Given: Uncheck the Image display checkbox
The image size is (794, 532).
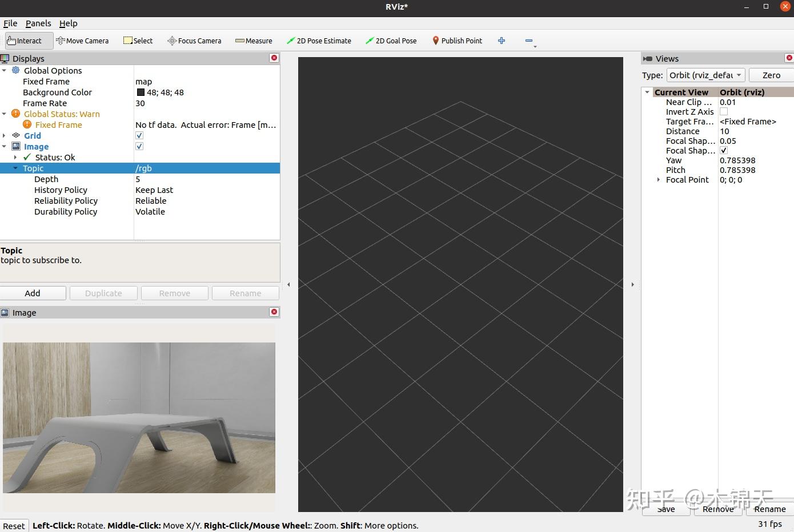Looking at the screenshot, I should [x=139, y=146].
